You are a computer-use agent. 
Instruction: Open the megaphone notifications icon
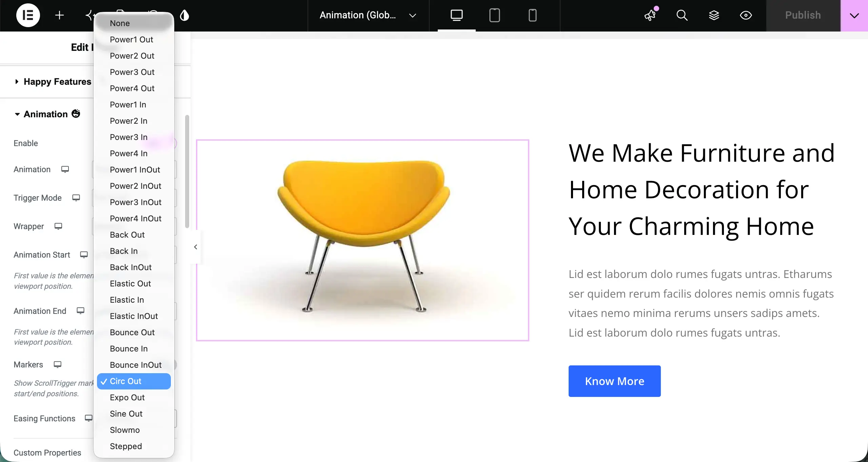pos(651,15)
